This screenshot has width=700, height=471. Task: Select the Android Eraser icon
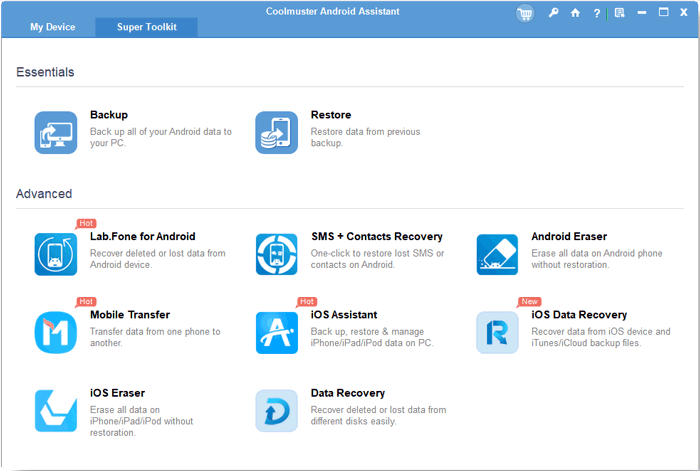click(497, 254)
